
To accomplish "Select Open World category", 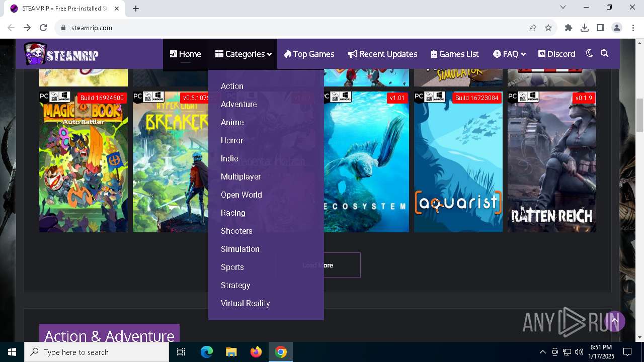I will tap(241, 195).
